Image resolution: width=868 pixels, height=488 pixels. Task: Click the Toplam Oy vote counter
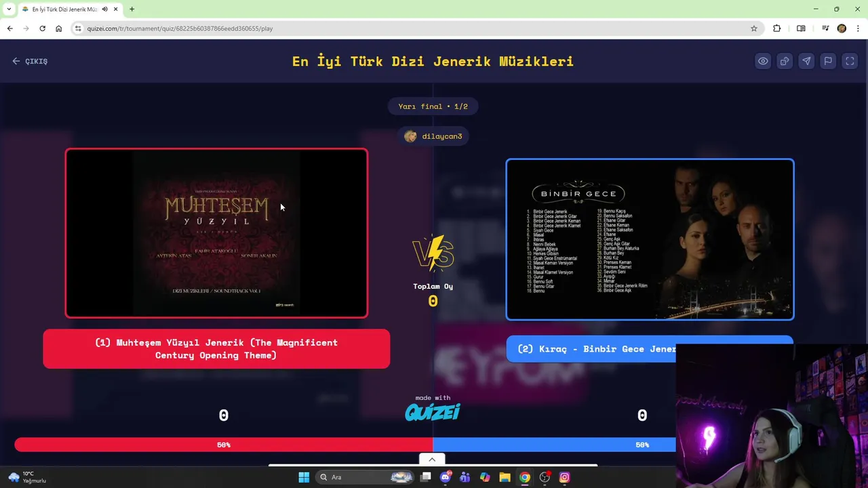[433, 294]
